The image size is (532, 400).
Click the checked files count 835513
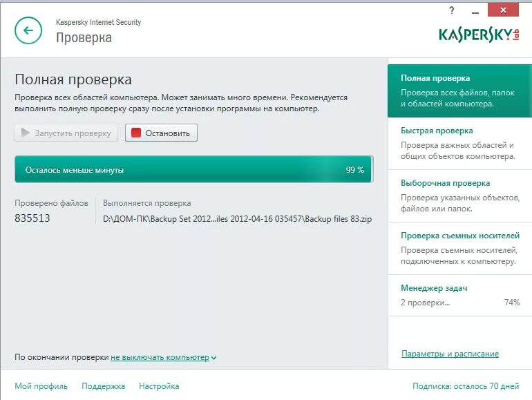(32, 218)
